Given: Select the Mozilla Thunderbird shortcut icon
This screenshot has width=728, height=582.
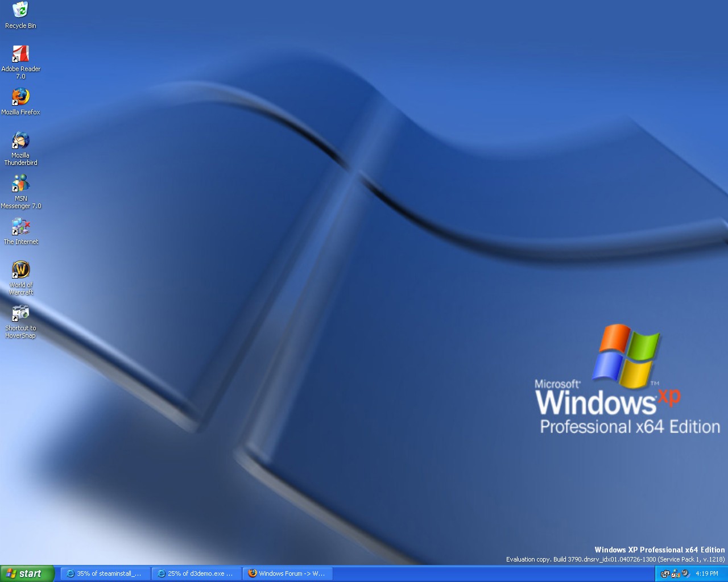Looking at the screenshot, I should pos(20,149).
